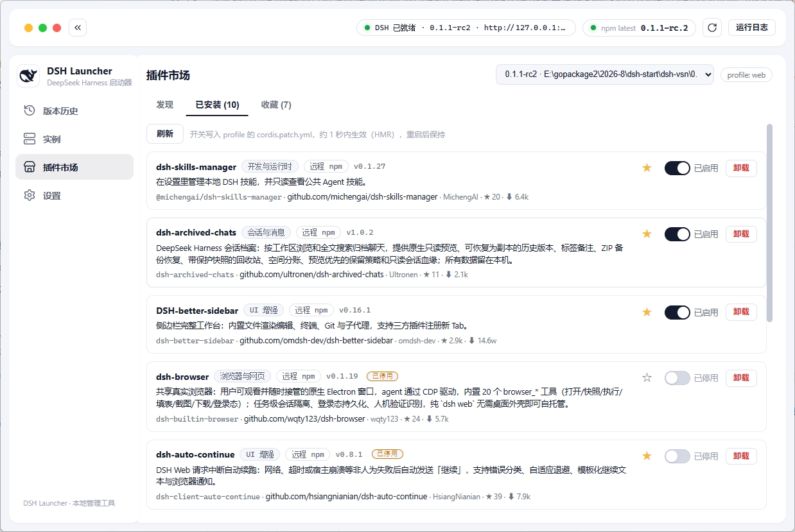The width and height of the screenshot is (795, 532).
Task: Collapse sidebar with double-chevron icon
Action: coord(78,28)
